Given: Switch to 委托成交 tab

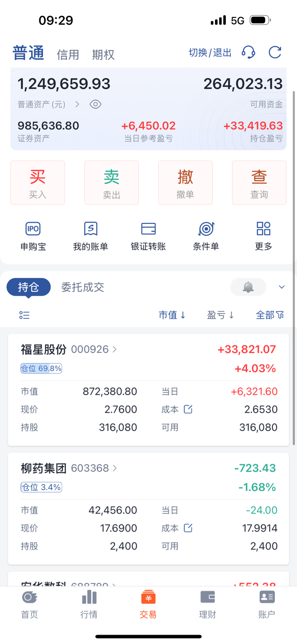Looking at the screenshot, I should (x=83, y=287).
